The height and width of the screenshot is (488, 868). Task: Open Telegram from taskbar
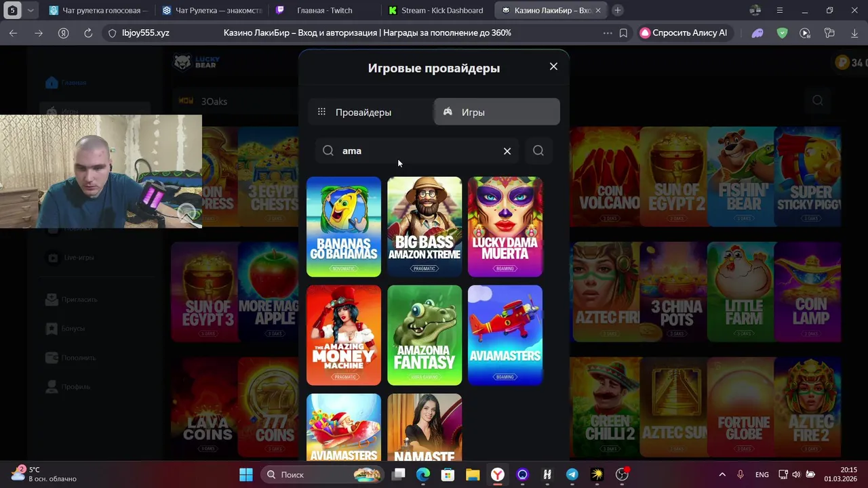[572, 474]
